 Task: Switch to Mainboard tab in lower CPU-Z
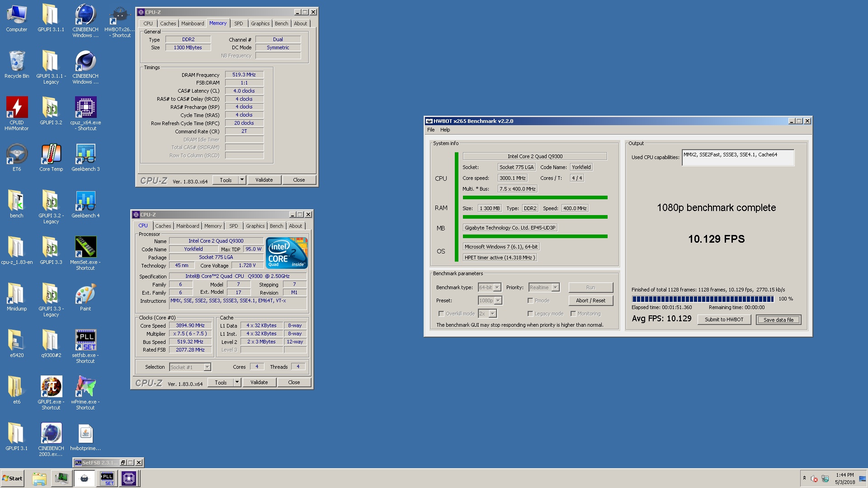(188, 226)
